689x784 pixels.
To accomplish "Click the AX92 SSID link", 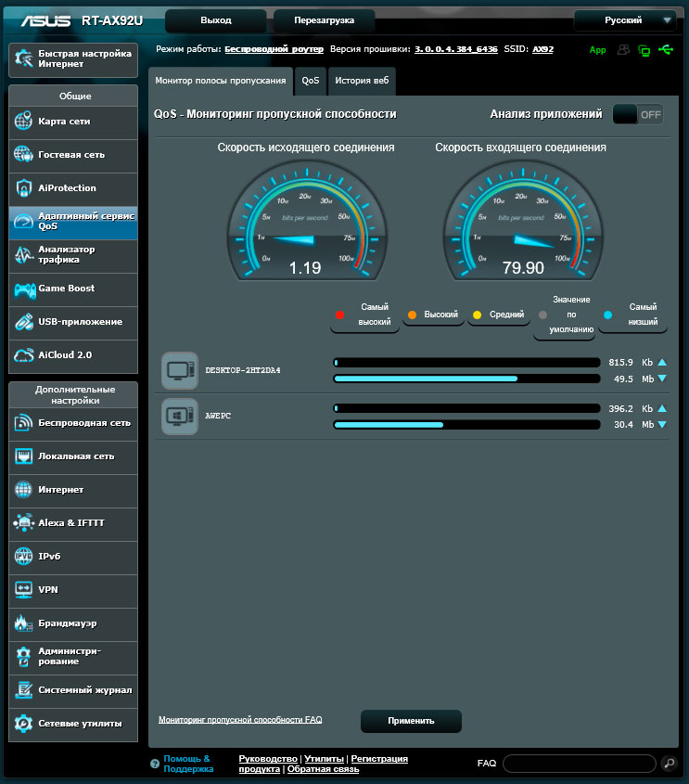I will coord(543,49).
